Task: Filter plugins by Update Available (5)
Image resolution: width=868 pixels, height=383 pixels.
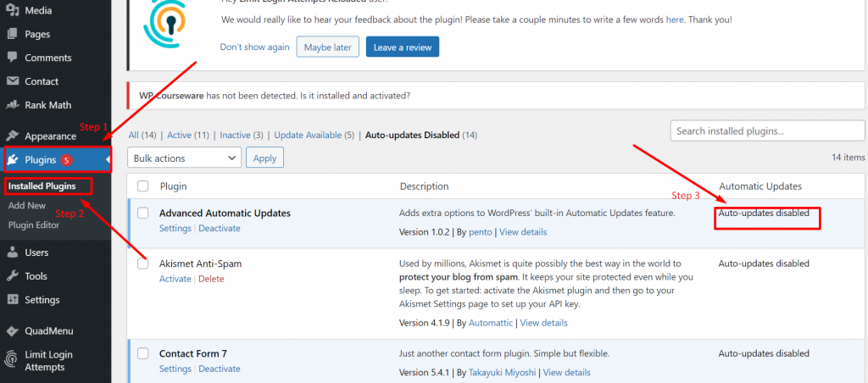Action: (x=314, y=135)
